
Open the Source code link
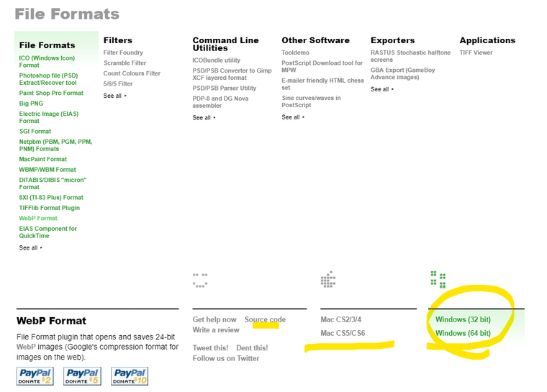click(265, 319)
